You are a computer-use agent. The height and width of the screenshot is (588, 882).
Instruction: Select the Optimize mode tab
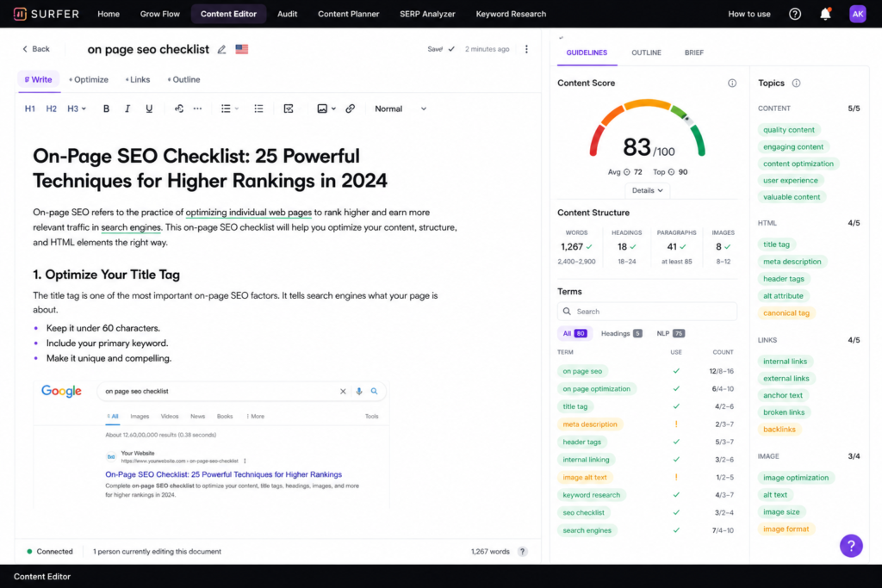pos(89,80)
